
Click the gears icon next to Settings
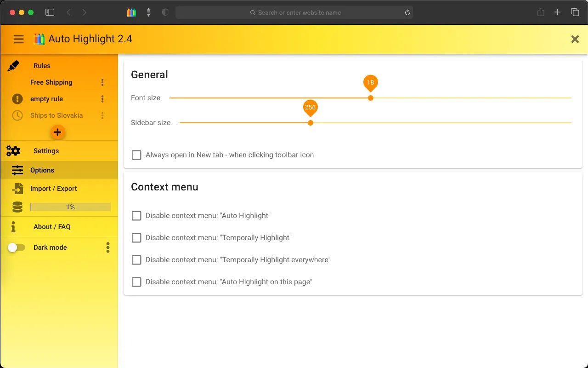(13, 151)
